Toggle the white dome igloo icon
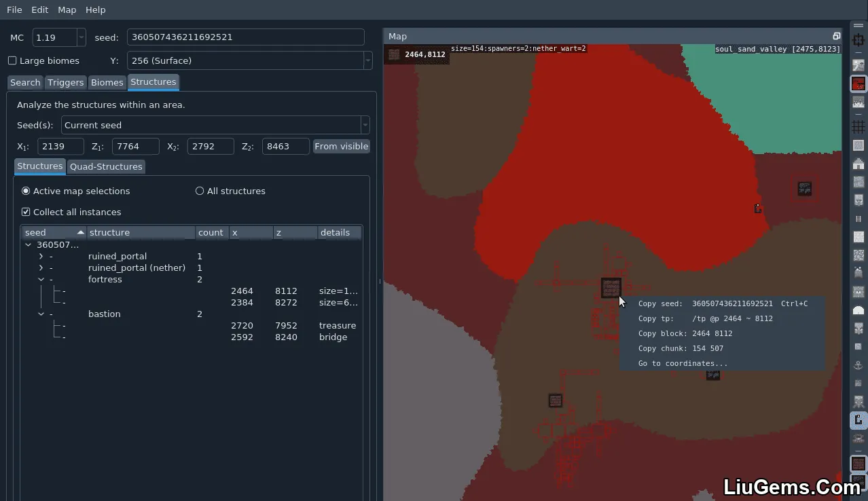This screenshot has width=868, height=501. (858, 310)
